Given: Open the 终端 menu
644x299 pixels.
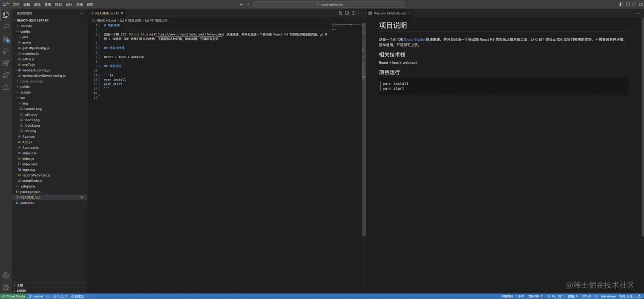Looking at the screenshot, I should (x=80, y=4).
